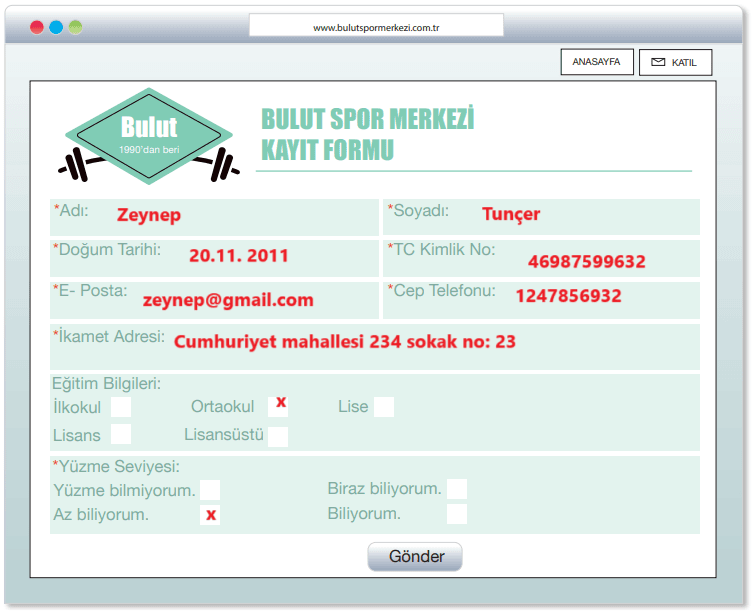Click the blue window control dot
The height and width of the screenshot is (612, 755).
tap(56, 27)
